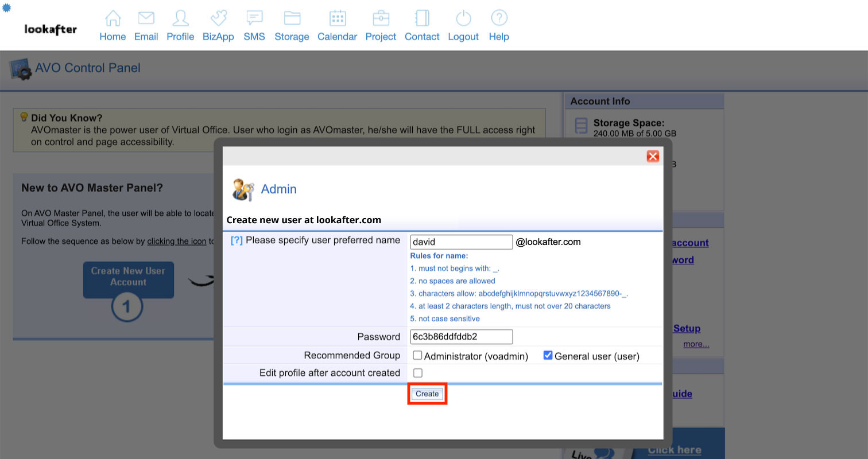Open the Project briefcase icon
The height and width of the screenshot is (459, 868).
coord(381,19)
